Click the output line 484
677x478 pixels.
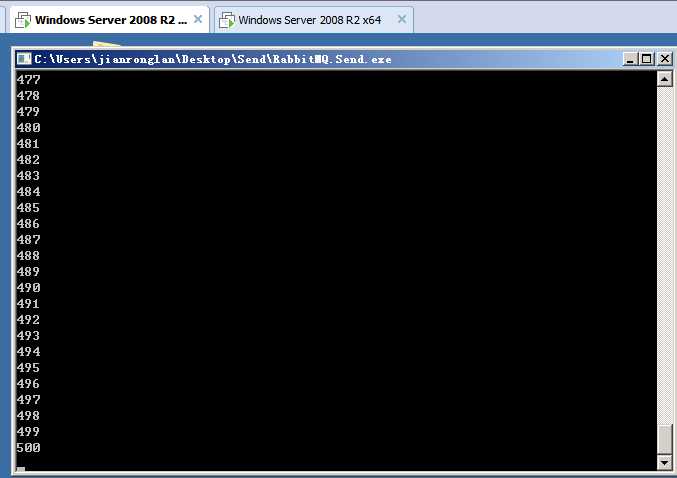coord(28,192)
